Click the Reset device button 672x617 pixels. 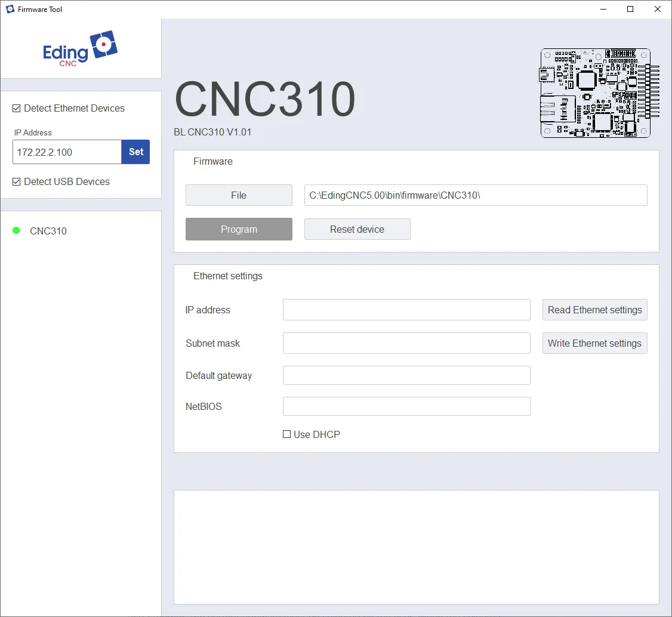click(357, 229)
